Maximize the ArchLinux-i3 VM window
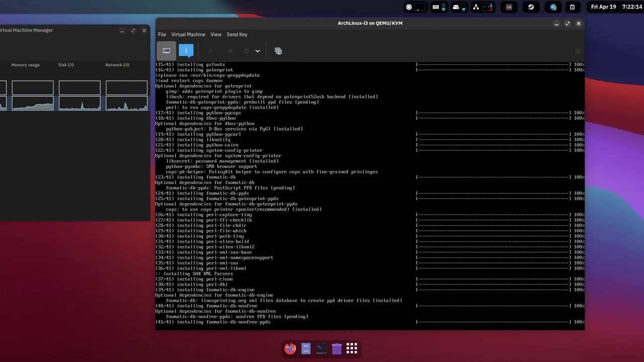 pyautogui.click(x=568, y=24)
